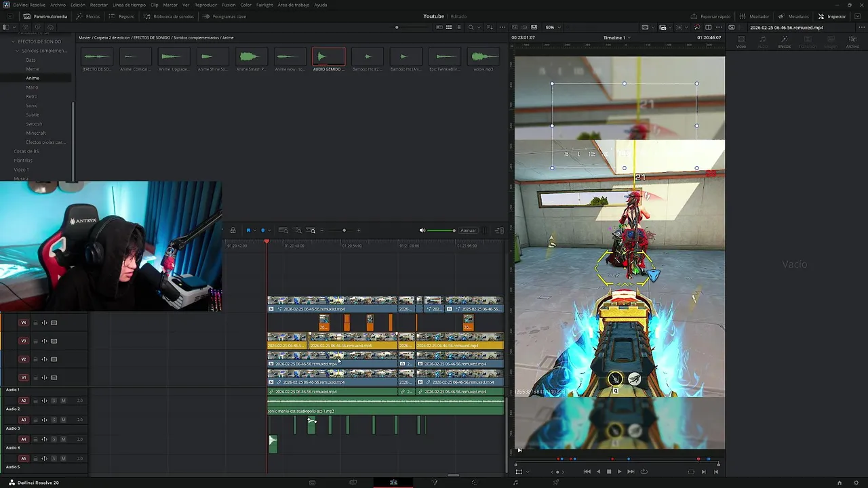Viewport: 868px width, 488px height.
Task: Select the Swoosh bin
Action: click(x=34, y=124)
